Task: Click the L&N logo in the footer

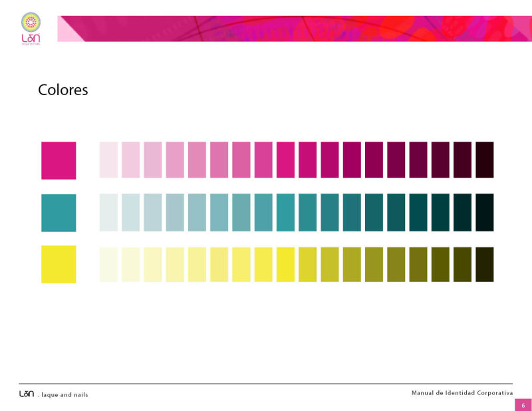Action: (26, 394)
